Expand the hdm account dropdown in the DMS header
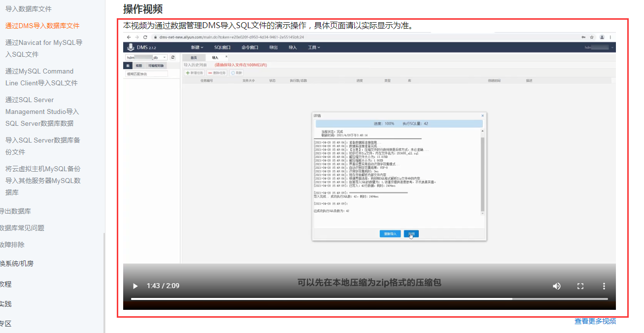The image size is (644, 333). [599, 47]
